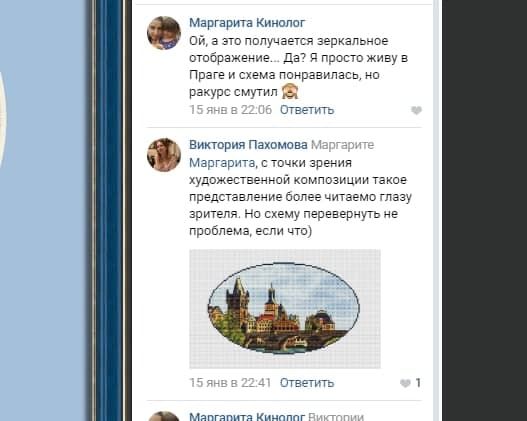Image resolution: width=527 pixels, height=421 pixels.
Task: Click Ответить under the 22:06 comment
Action: point(307,110)
